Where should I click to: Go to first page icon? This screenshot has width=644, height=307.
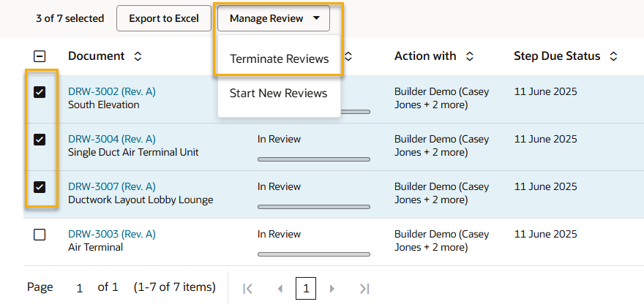[x=247, y=289]
